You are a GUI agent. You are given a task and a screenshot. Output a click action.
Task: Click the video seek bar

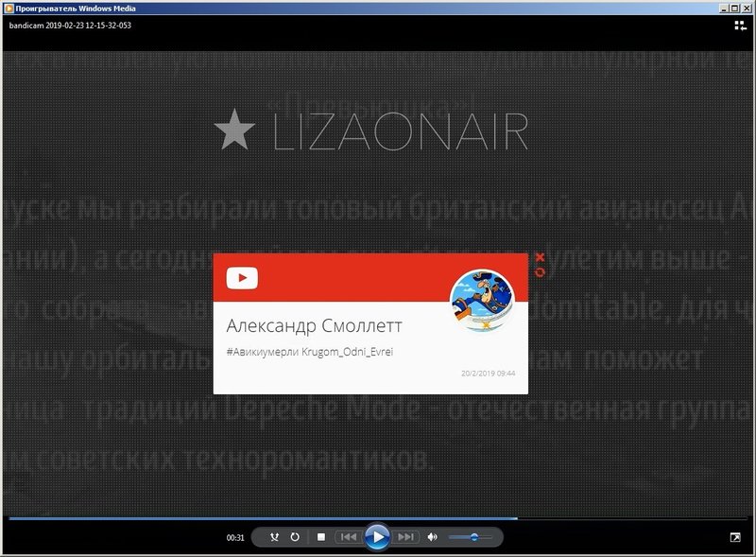coord(377,518)
